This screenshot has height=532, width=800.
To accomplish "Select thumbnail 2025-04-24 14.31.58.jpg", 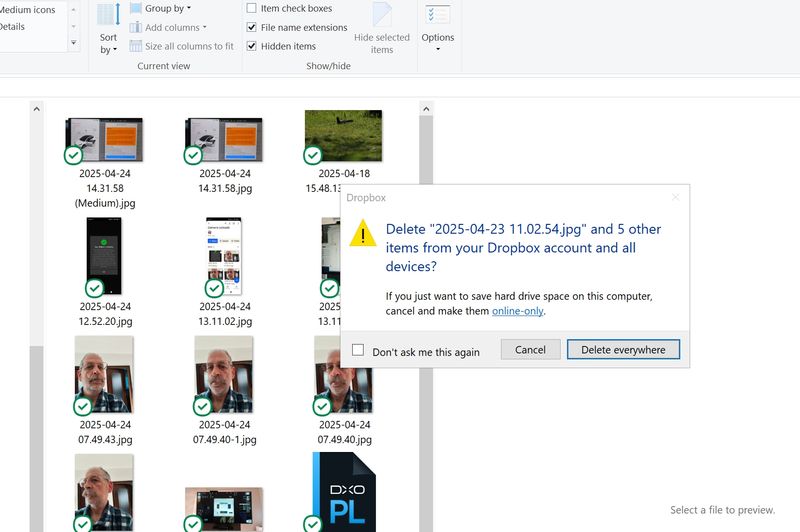I will click(x=223, y=140).
